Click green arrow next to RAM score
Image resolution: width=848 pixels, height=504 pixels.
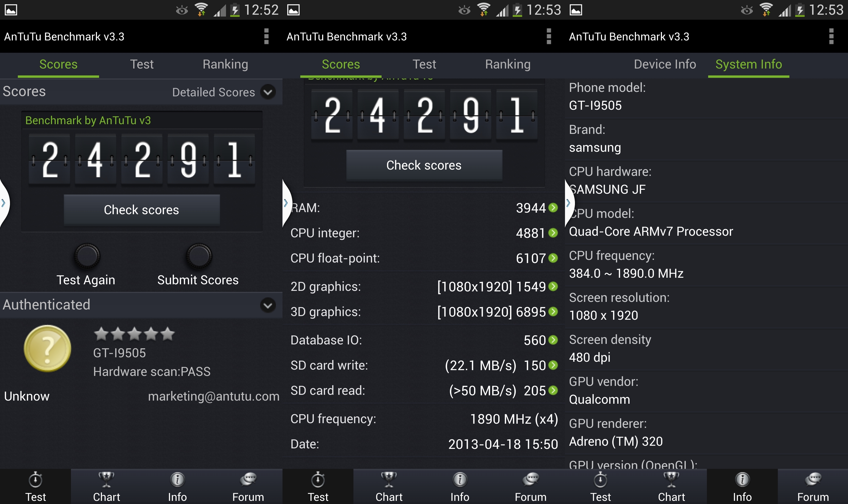553,208
